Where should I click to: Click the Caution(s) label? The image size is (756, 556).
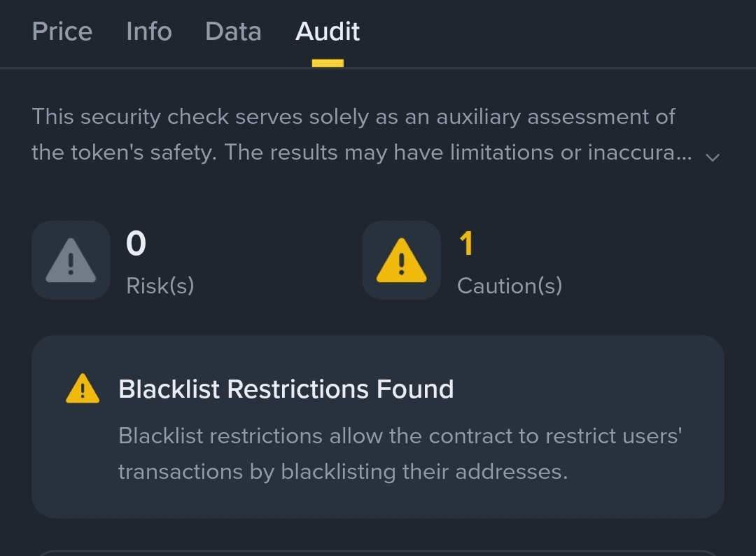click(509, 286)
